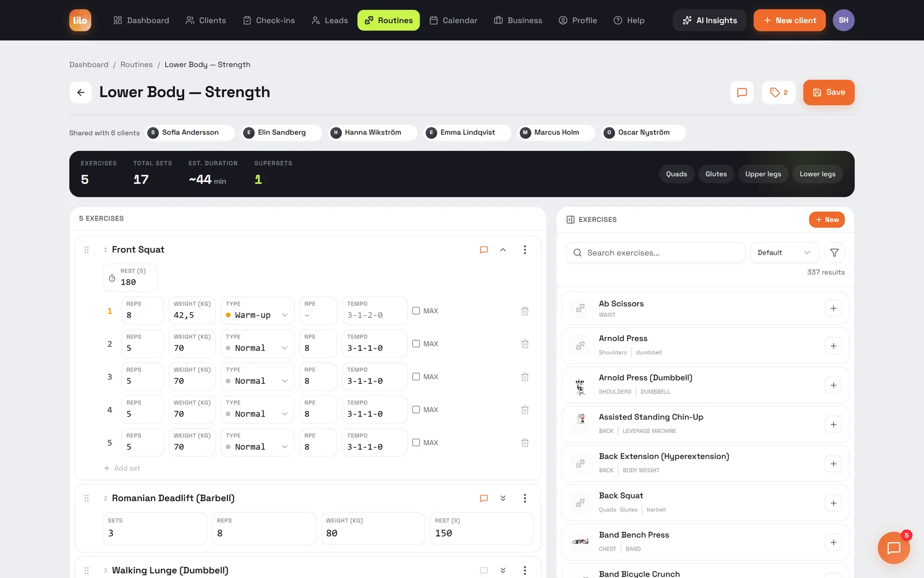Screen dimensions: 924x578
Task: Open the Calendar nav item
Action: pyautogui.click(x=454, y=20)
